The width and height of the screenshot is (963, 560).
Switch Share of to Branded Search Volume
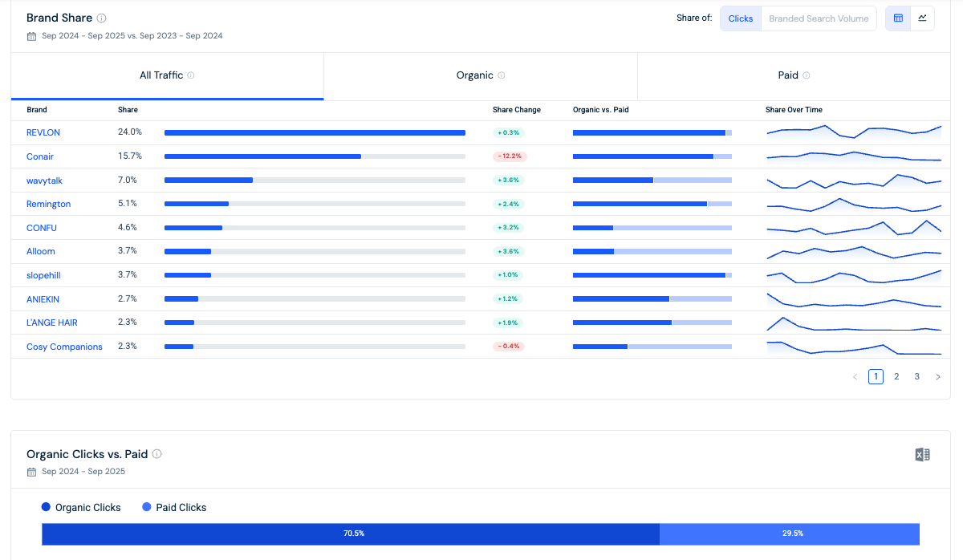[x=819, y=18]
